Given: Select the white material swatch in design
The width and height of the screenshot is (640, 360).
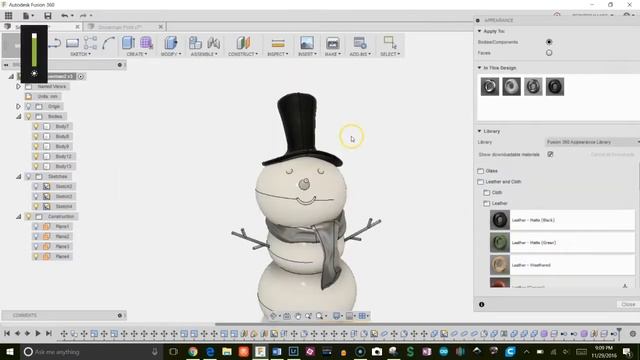Looking at the screenshot, I should tap(511, 87).
